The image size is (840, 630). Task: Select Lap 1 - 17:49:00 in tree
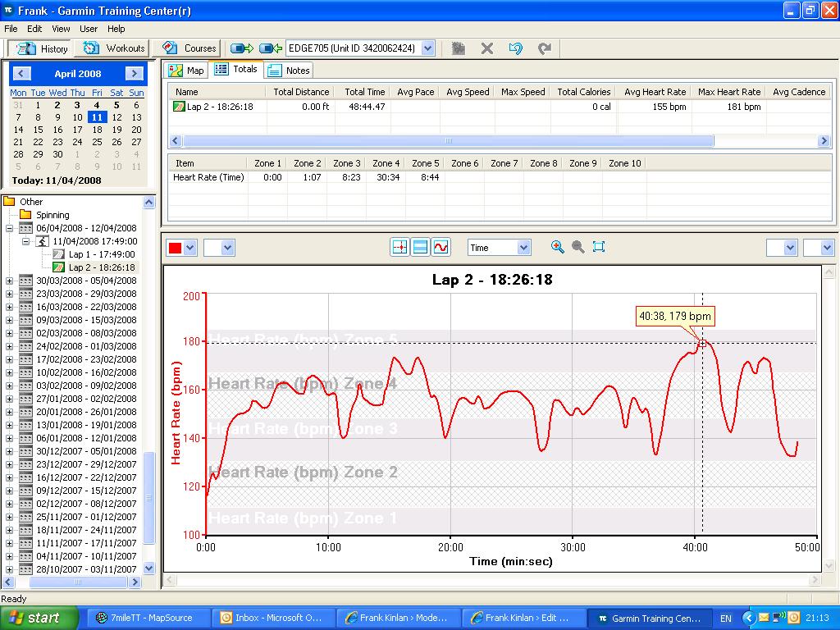tap(102, 254)
